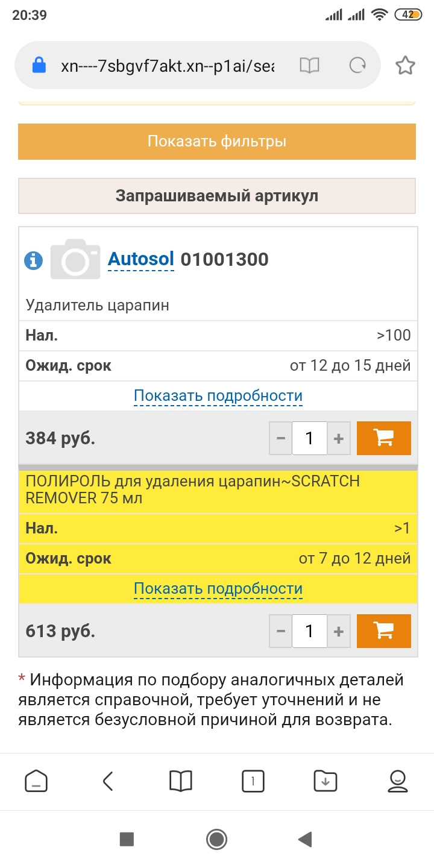Add the 613 руб. item to cart
Image resolution: width=434 pixels, height=868 pixels.
384,631
